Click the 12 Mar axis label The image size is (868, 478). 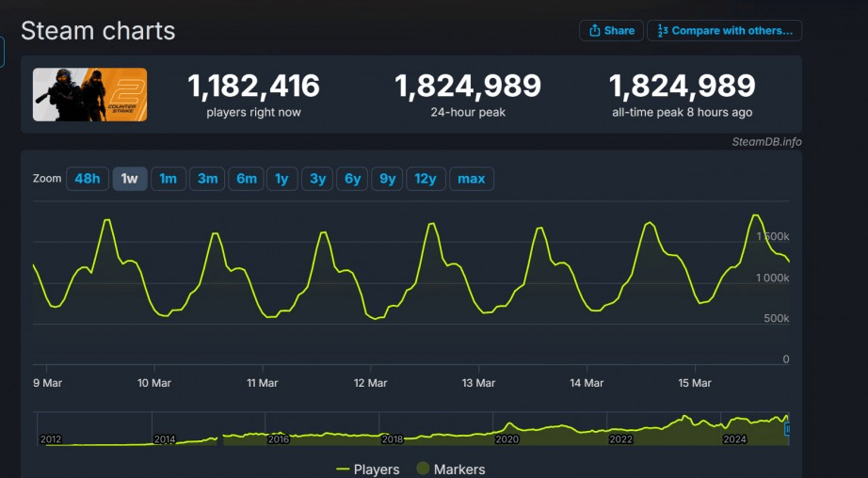[370, 383]
